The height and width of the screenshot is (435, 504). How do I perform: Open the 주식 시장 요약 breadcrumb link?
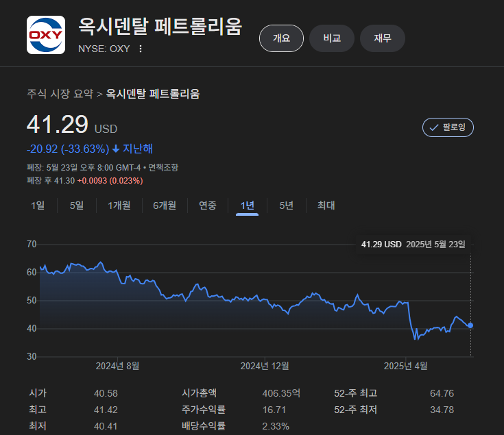pos(60,94)
